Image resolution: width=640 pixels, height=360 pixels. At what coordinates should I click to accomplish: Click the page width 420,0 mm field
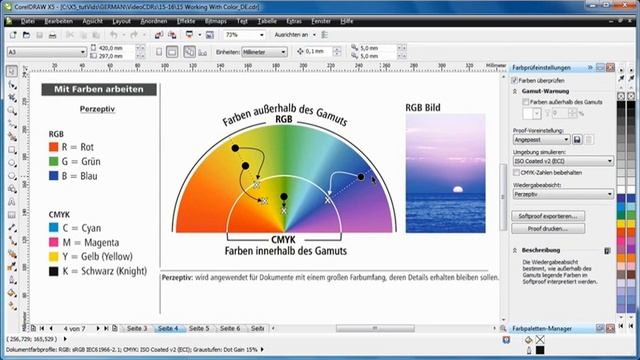coord(116,48)
